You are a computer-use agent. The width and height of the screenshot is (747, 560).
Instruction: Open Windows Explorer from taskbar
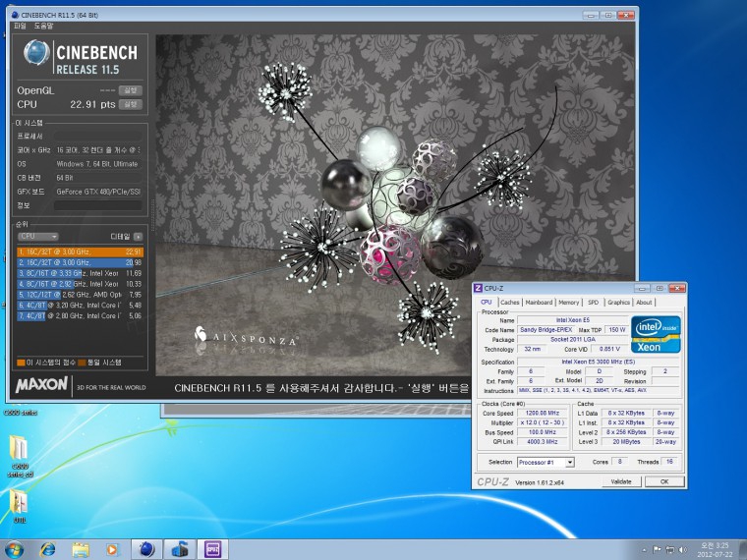click(80, 549)
